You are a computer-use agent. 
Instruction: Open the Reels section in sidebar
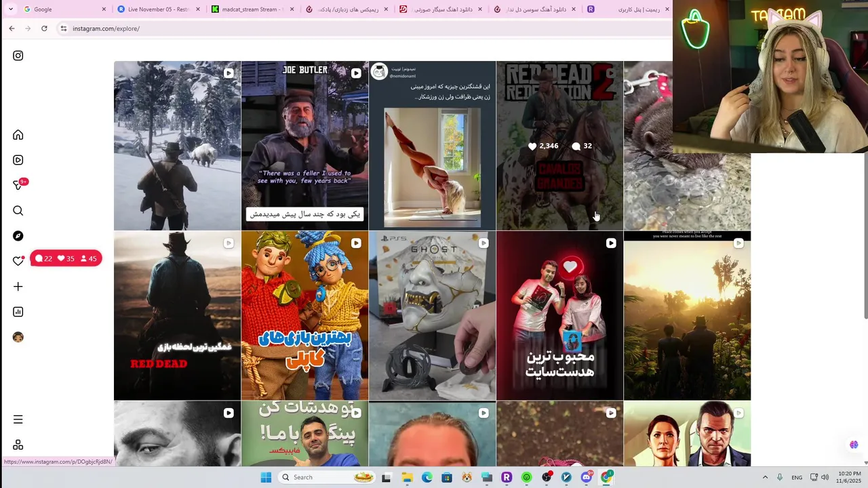(18, 160)
